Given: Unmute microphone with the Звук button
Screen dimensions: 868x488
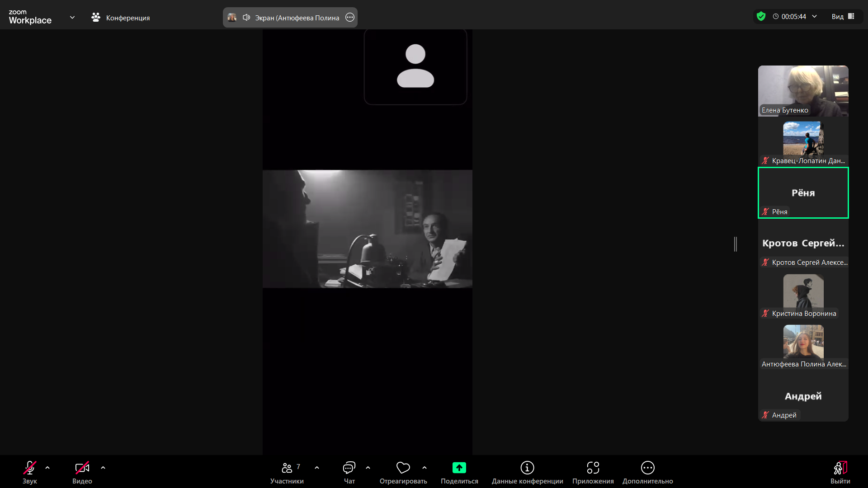Looking at the screenshot, I should point(30,472).
